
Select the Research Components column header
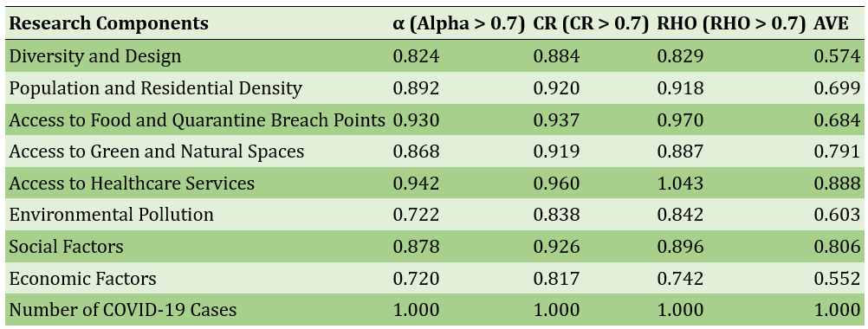coord(109,23)
